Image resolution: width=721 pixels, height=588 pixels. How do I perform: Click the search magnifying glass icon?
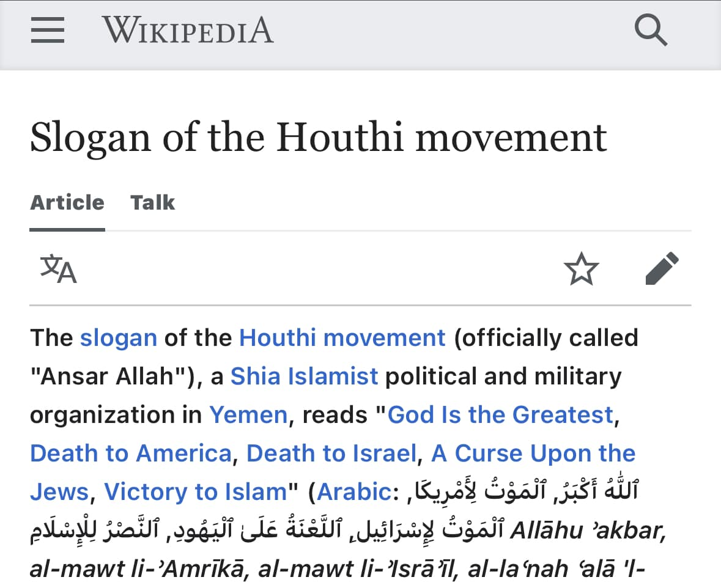pyautogui.click(x=650, y=30)
